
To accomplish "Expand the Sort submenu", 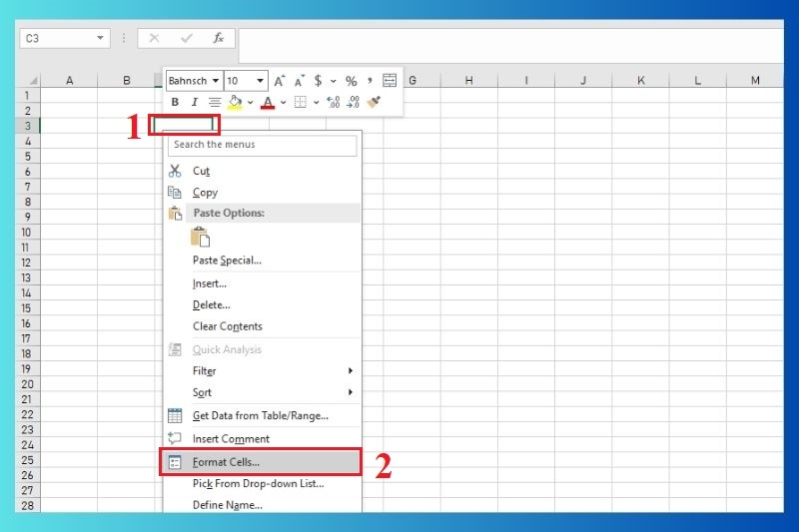I will pyautogui.click(x=263, y=392).
